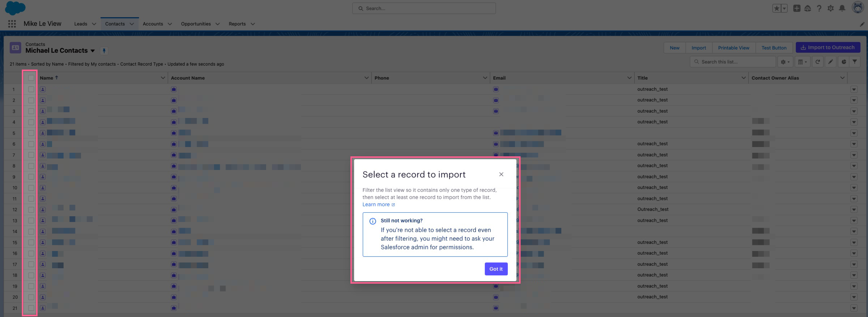Pin the Michael Le Contacts list view
The width and height of the screenshot is (868, 317).
(104, 51)
